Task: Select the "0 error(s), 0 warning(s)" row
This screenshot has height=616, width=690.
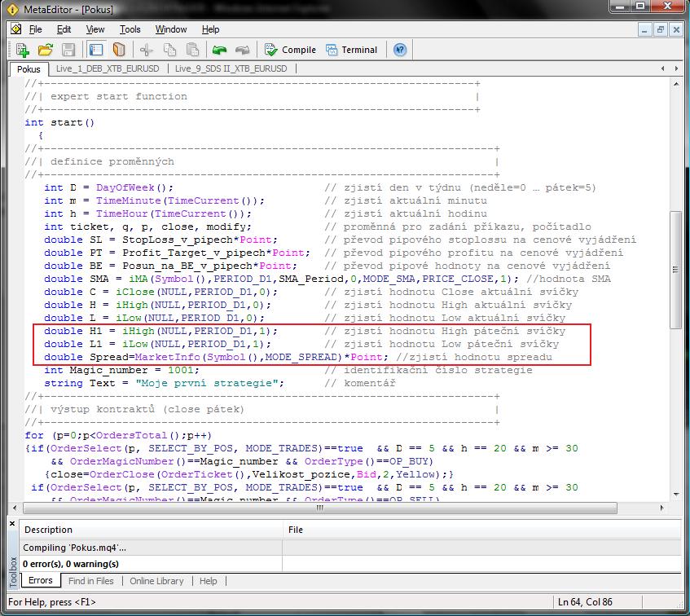Action: point(350,564)
